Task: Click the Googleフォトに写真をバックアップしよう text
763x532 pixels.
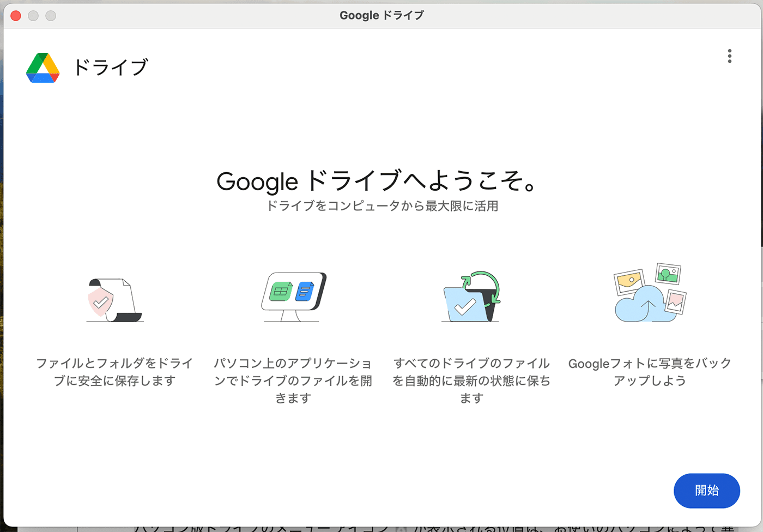Action: click(x=650, y=372)
